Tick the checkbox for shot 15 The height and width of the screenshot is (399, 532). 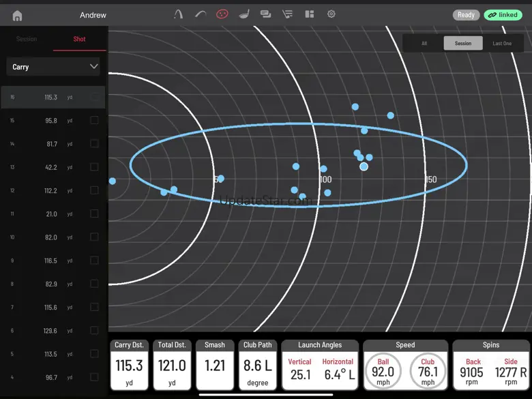pos(94,121)
